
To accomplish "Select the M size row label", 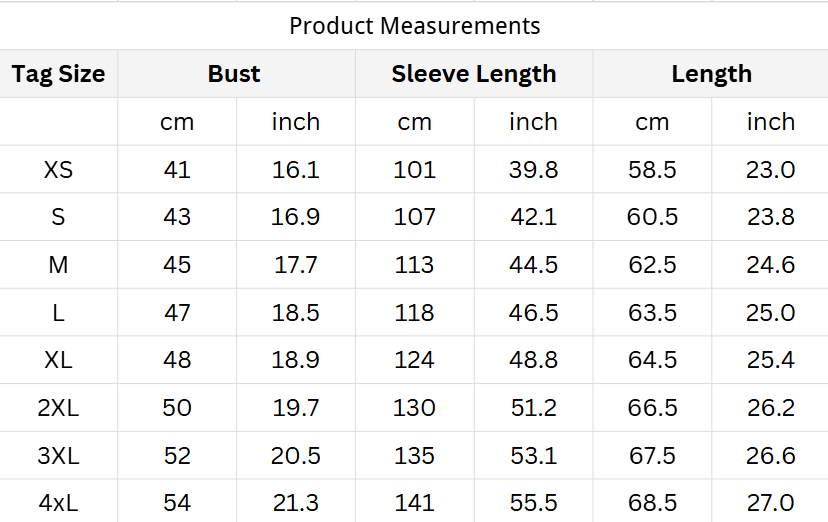I will 59,265.
